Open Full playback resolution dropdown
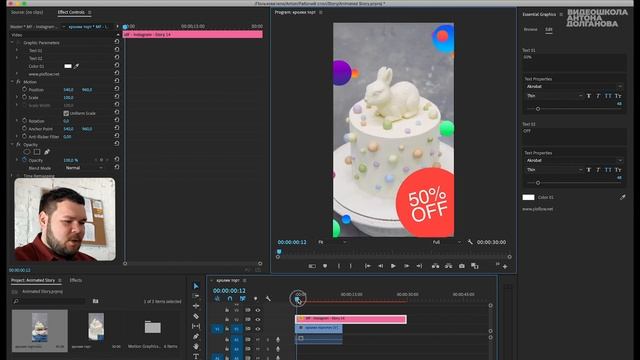The height and width of the screenshot is (360, 640). (x=447, y=242)
